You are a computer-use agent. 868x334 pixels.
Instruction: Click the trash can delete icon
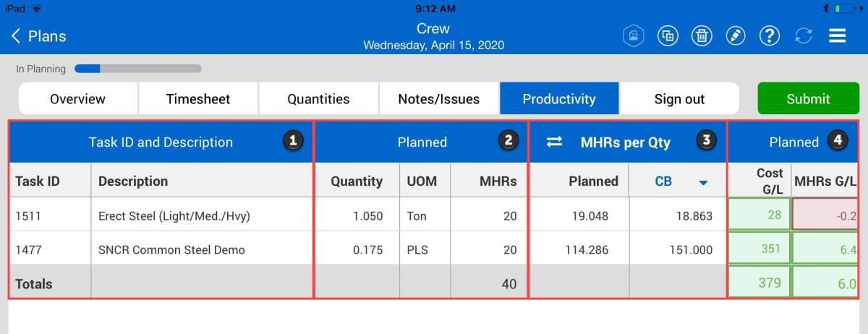[x=702, y=36]
